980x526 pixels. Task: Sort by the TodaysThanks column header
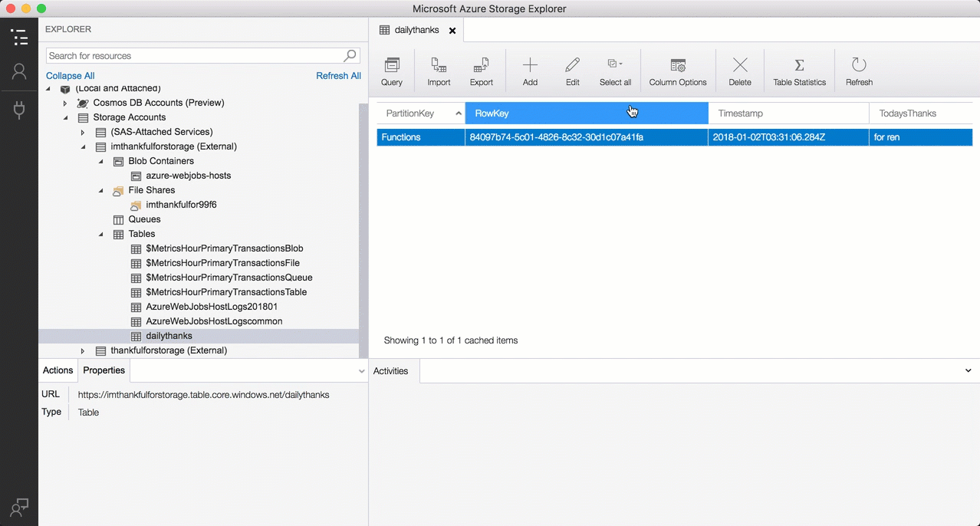921,113
